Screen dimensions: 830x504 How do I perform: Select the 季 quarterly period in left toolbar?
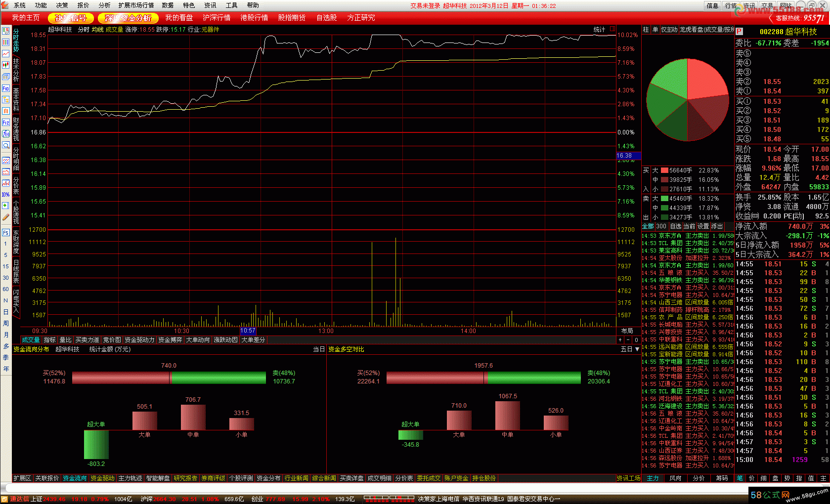(5, 357)
